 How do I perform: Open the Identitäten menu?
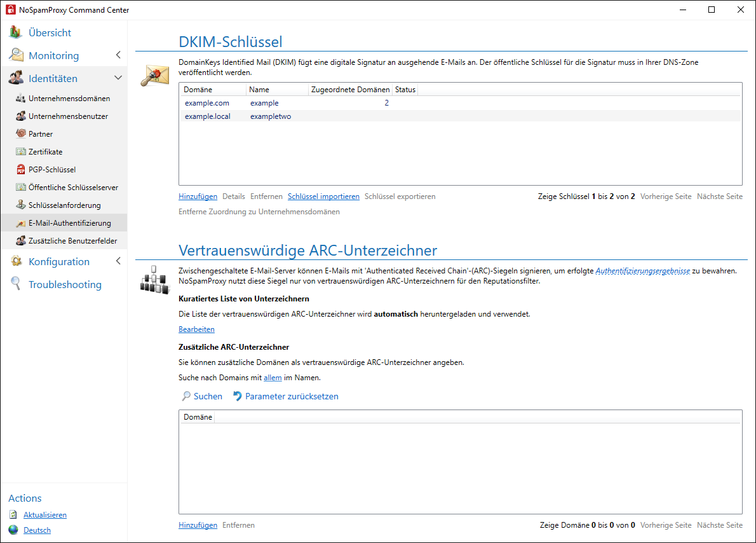coord(53,78)
